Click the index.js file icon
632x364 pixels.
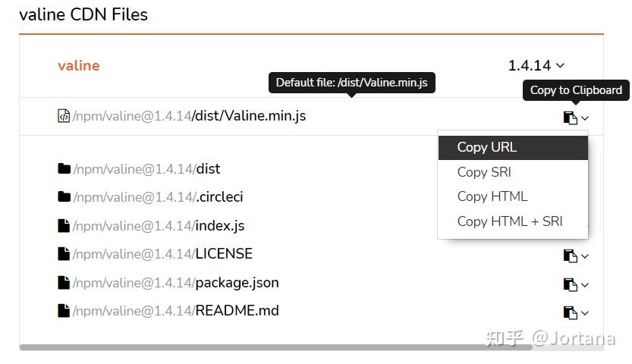pos(64,225)
